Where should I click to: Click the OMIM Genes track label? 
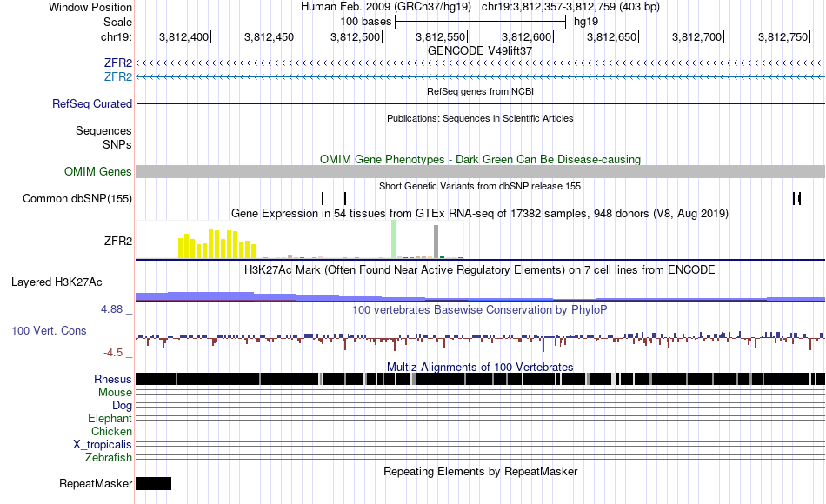click(x=98, y=172)
